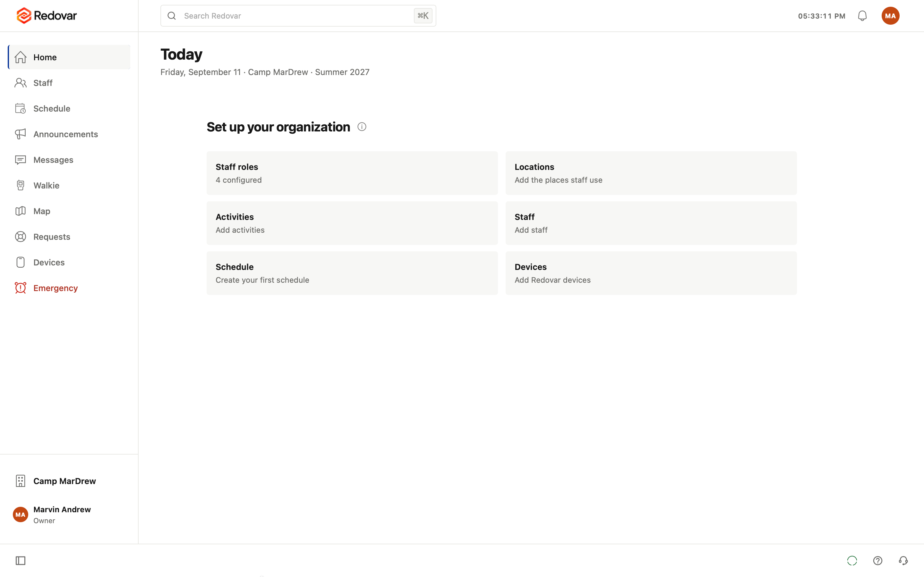This screenshot has width=924, height=577.
Task: Click the Devices Add Redovar devices card
Action: pyautogui.click(x=651, y=273)
